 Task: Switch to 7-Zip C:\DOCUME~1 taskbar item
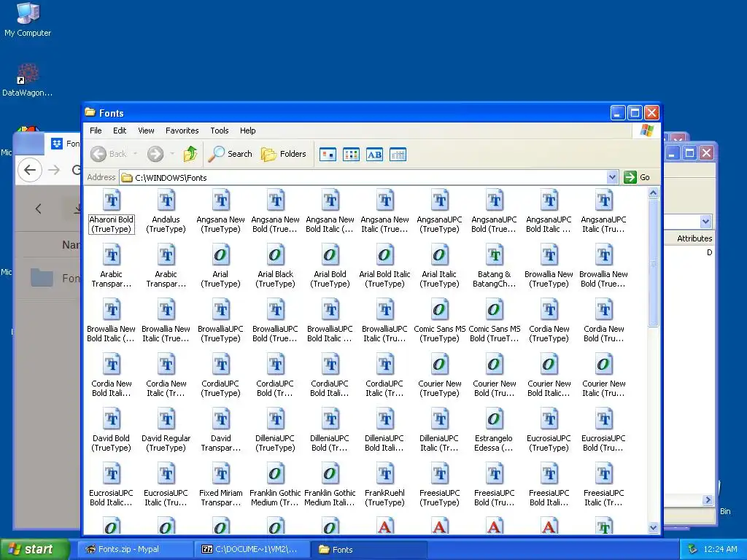[251, 549]
